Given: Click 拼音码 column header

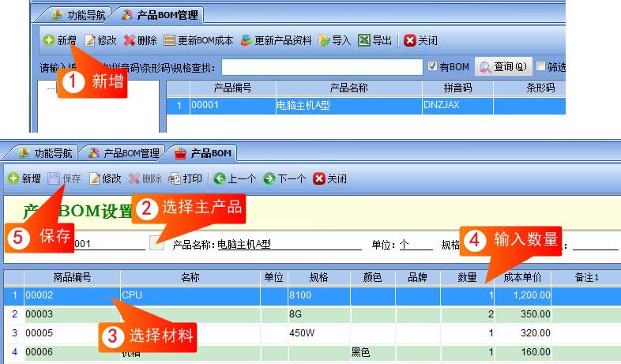Looking at the screenshot, I should pyautogui.click(x=457, y=88).
